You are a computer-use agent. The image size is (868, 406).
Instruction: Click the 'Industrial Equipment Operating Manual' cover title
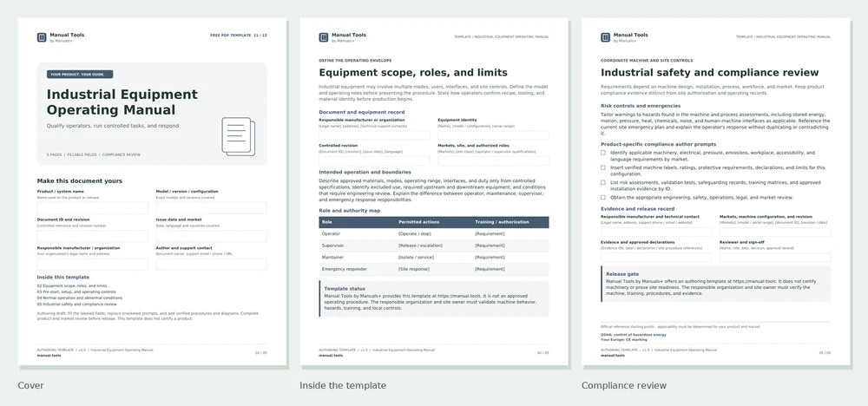click(122, 101)
